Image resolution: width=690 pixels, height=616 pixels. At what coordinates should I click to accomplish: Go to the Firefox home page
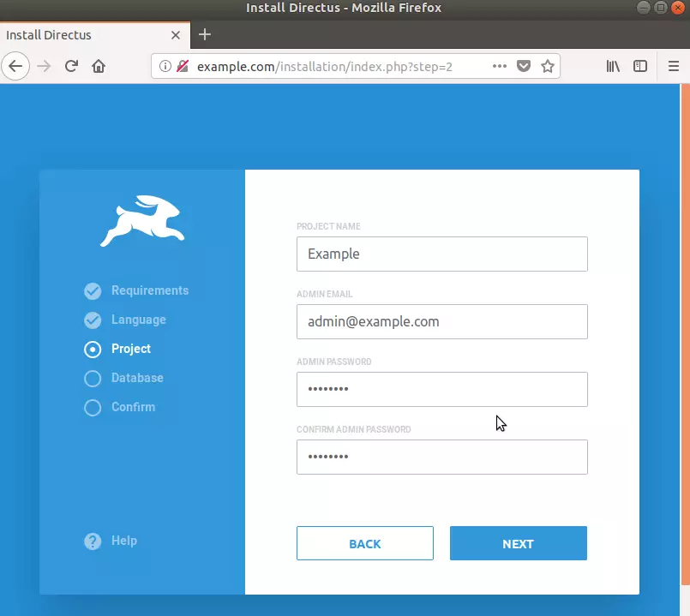99,67
